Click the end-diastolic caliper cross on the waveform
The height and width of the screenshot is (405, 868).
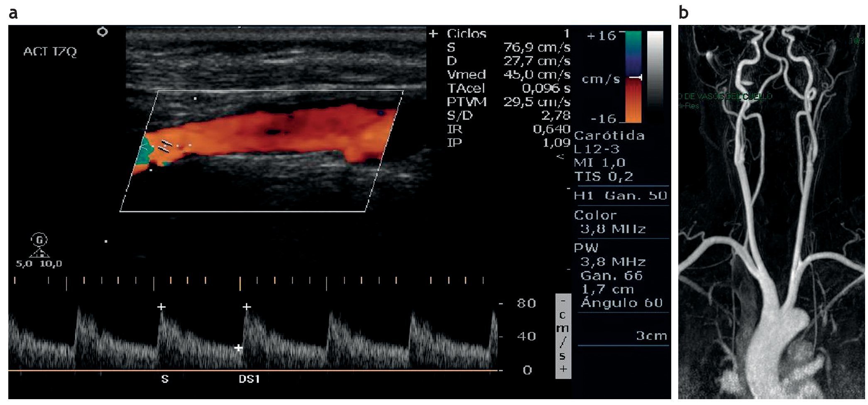click(x=238, y=348)
